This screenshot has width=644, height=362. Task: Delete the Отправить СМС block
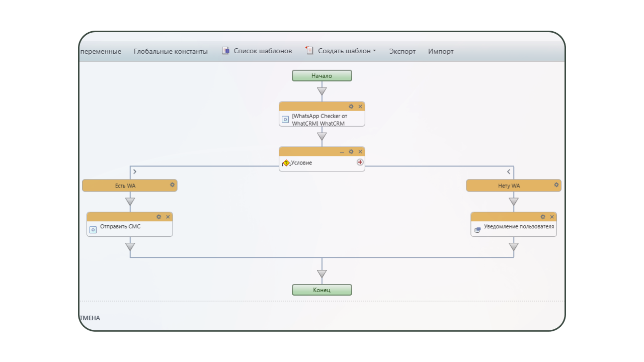tap(168, 217)
